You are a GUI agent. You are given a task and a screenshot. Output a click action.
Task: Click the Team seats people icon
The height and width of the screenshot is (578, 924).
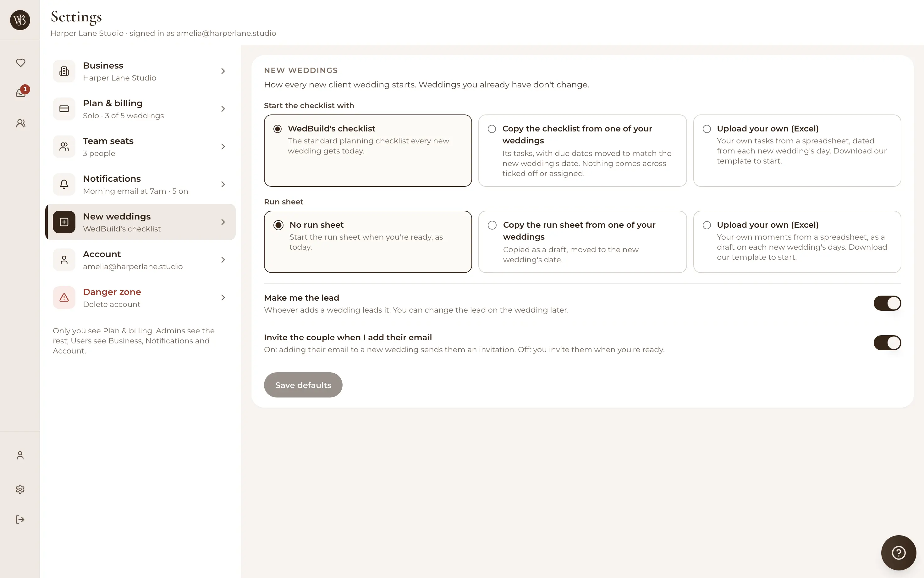pyautogui.click(x=64, y=147)
